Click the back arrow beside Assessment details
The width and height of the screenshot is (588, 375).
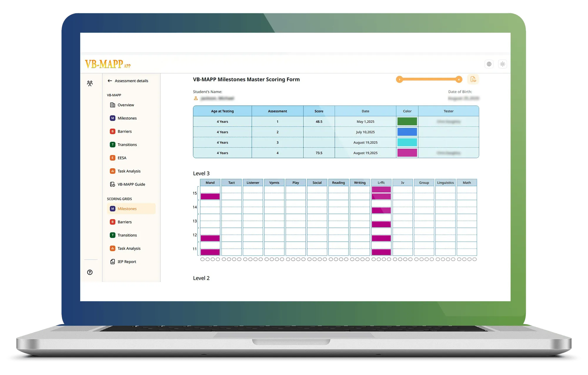tap(110, 81)
